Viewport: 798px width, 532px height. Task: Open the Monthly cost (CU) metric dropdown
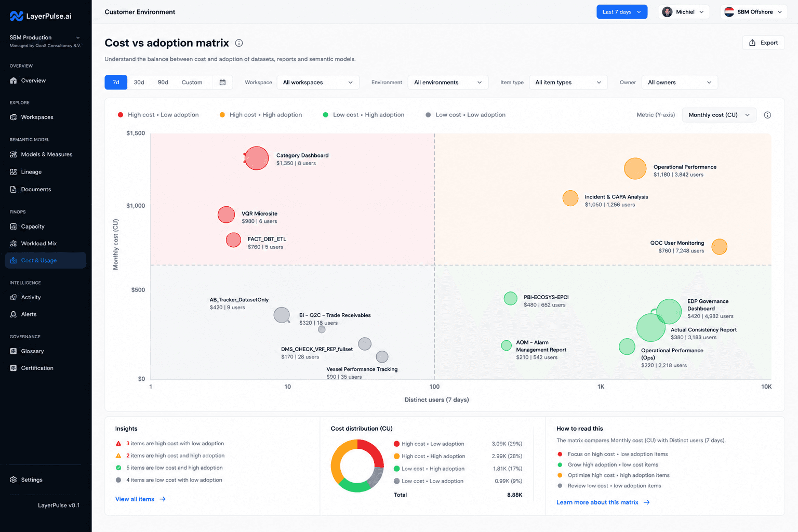click(x=719, y=115)
